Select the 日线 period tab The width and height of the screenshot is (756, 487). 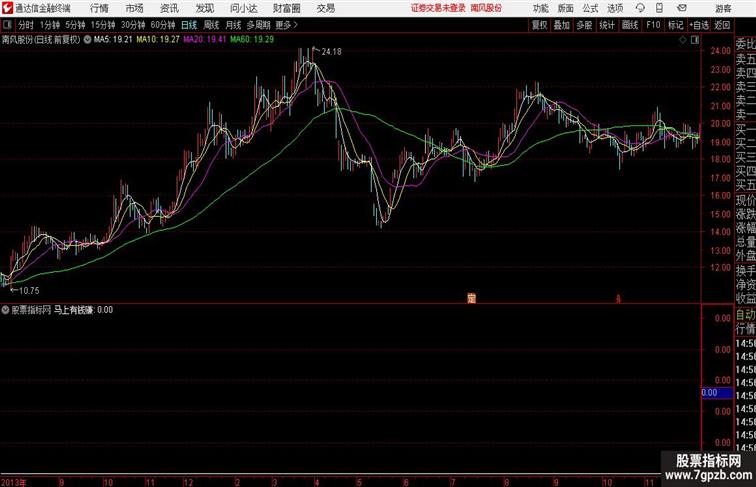tap(189, 25)
